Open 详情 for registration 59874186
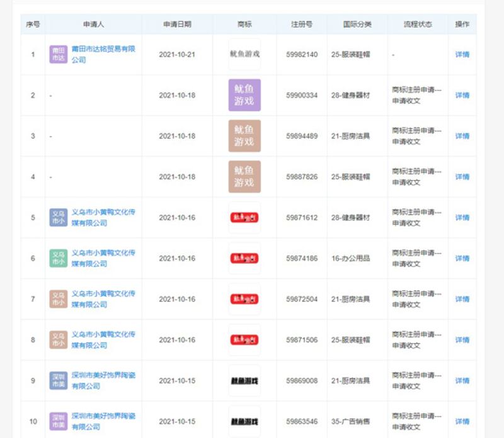Screen dimensions: 504x438 pyautogui.click(x=462, y=259)
